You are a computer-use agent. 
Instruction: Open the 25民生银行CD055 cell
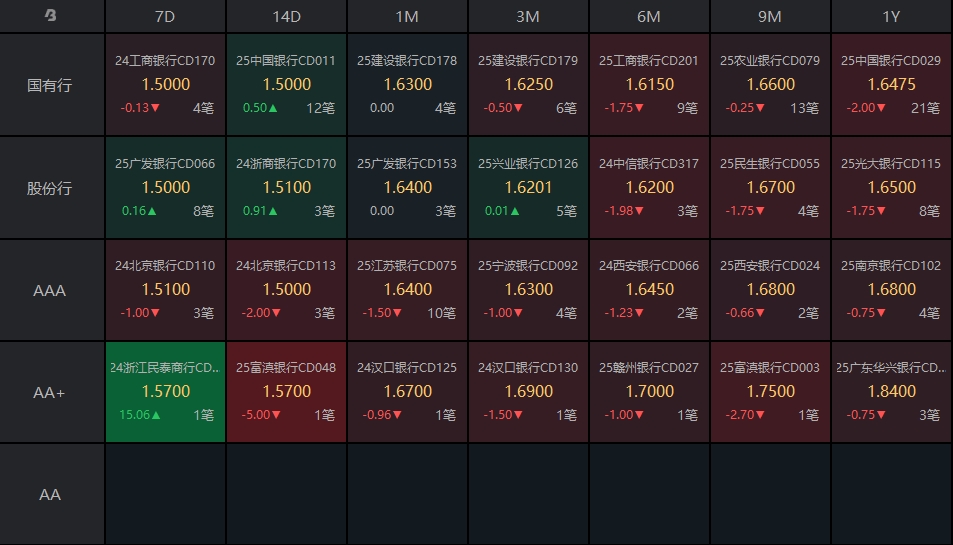770,188
